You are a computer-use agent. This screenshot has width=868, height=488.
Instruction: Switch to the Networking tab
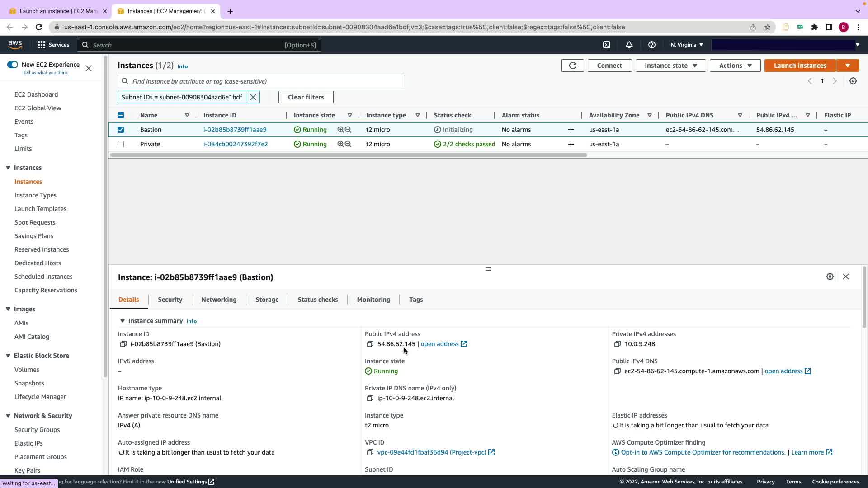pyautogui.click(x=219, y=300)
